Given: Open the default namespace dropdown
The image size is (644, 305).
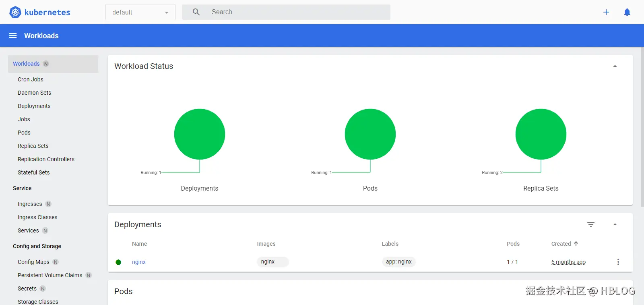Looking at the screenshot, I should click(140, 12).
